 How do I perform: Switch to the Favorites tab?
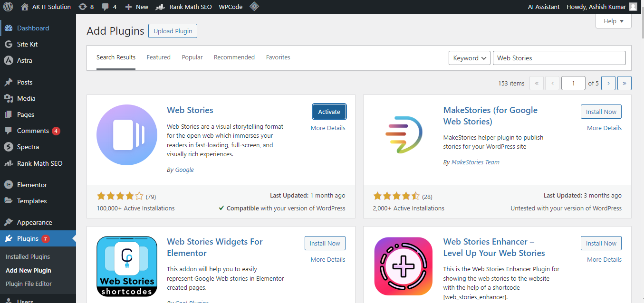278,57
